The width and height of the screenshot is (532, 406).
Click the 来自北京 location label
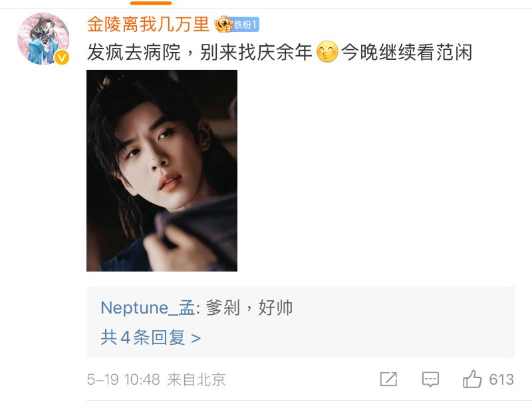click(x=196, y=379)
